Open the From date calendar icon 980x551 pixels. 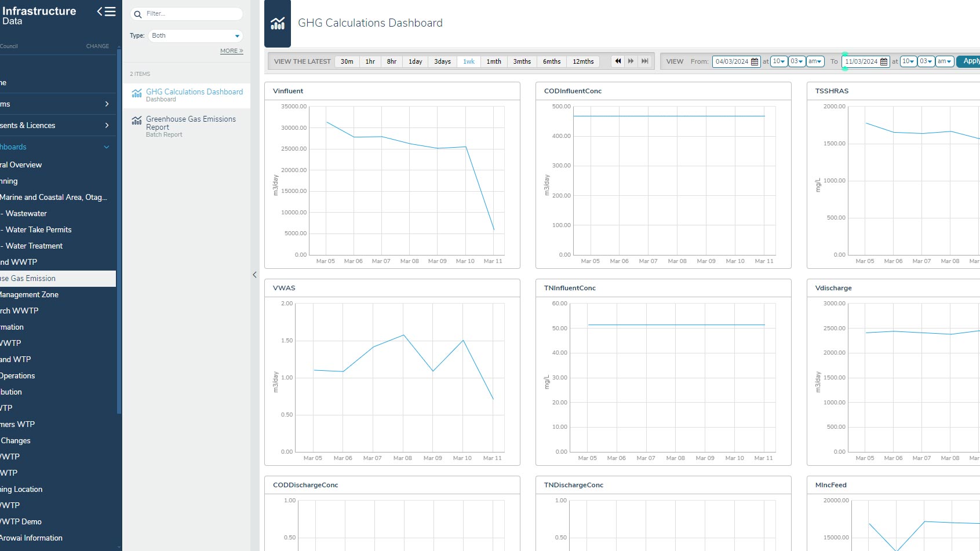click(x=755, y=61)
